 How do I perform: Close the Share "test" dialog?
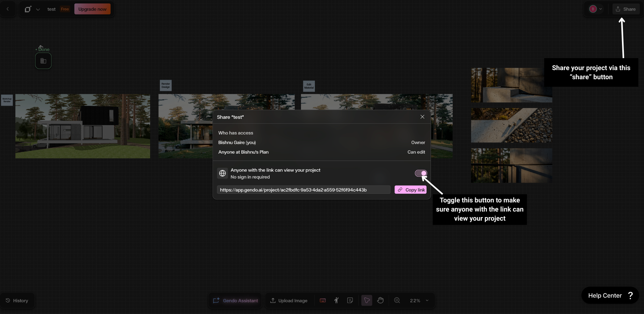click(x=422, y=117)
